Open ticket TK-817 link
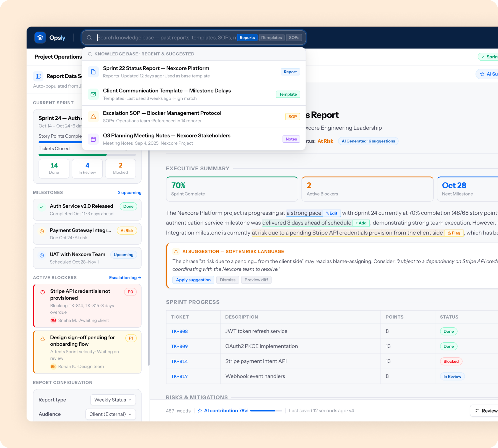Image resolution: width=498 pixels, height=448 pixels. [x=179, y=376]
